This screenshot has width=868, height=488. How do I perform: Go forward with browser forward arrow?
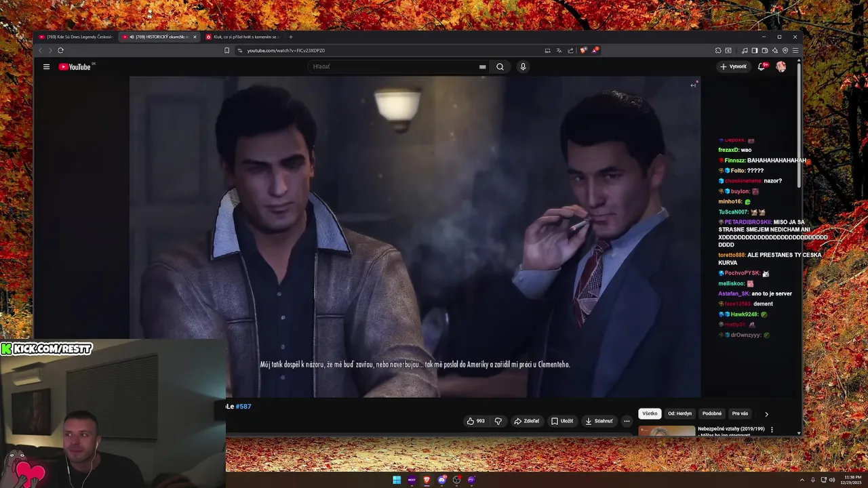click(x=49, y=50)
